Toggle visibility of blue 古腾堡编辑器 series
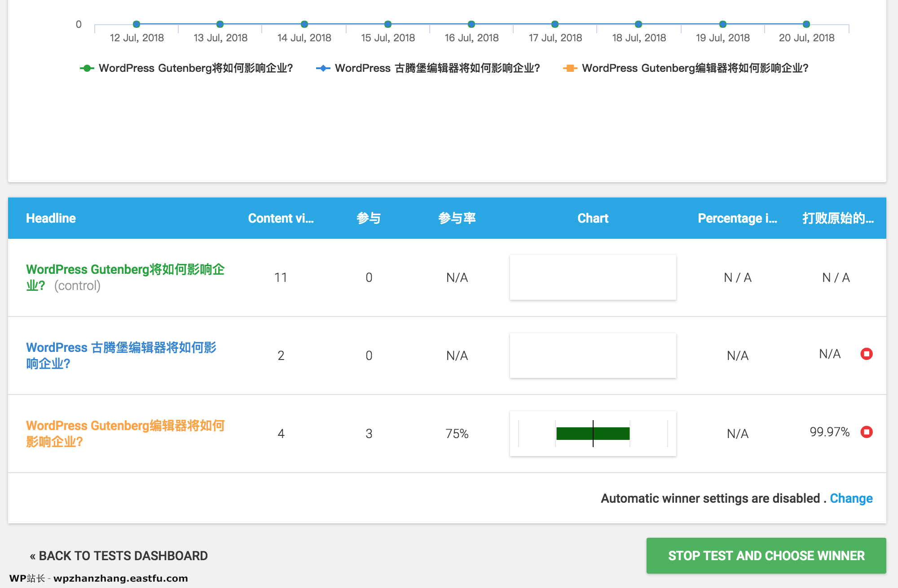The image size is (898, 588). coord(437,68)
